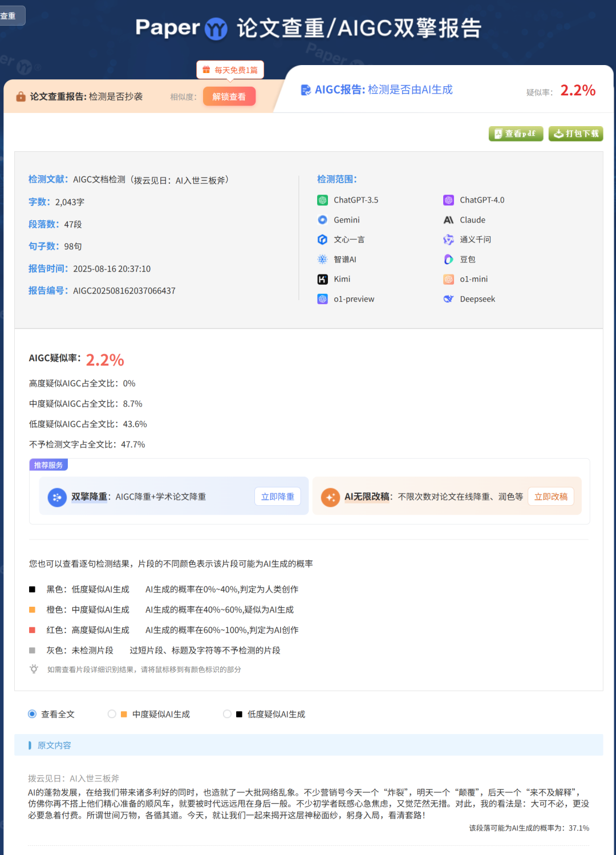The image size is (616, 855).
Task: Click the 立即改稿 button
Action: pyautogui.click(x=550, y=497)
